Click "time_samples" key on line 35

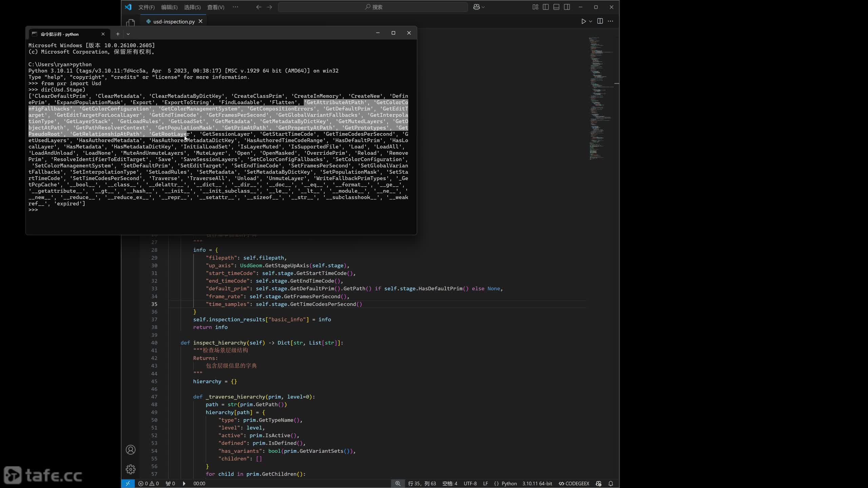click(228, 304)
